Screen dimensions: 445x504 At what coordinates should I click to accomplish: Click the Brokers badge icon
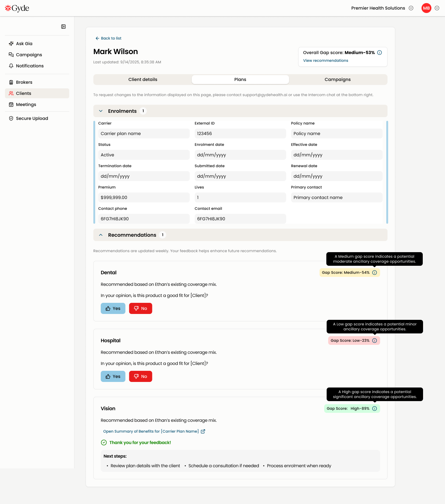(x=11, y=82)
